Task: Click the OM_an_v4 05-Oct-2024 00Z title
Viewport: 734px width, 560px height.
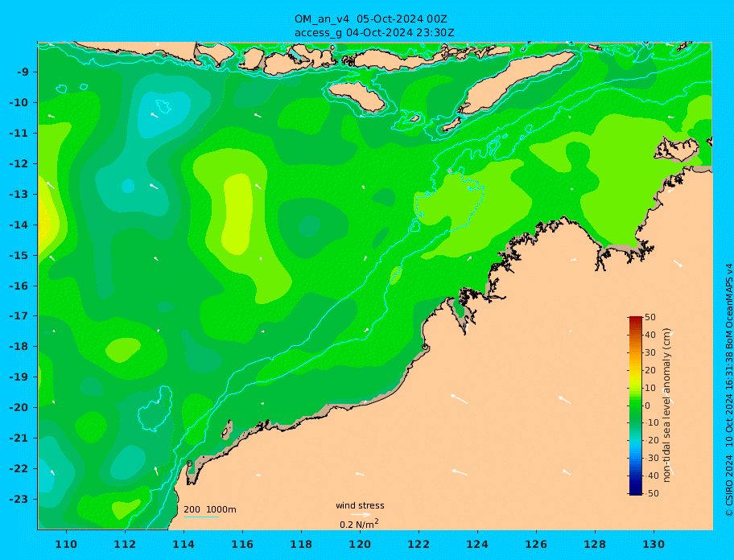Action: (371, 19)
